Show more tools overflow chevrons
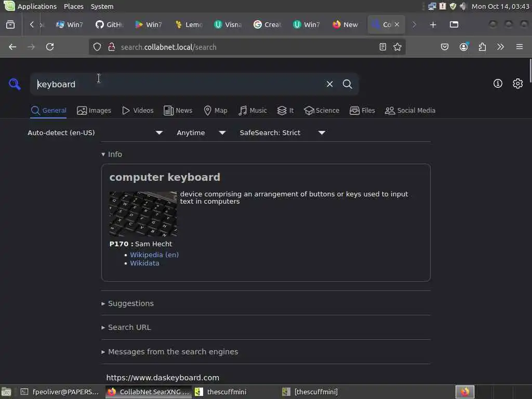532x399 pixels. tap(500, 47)
